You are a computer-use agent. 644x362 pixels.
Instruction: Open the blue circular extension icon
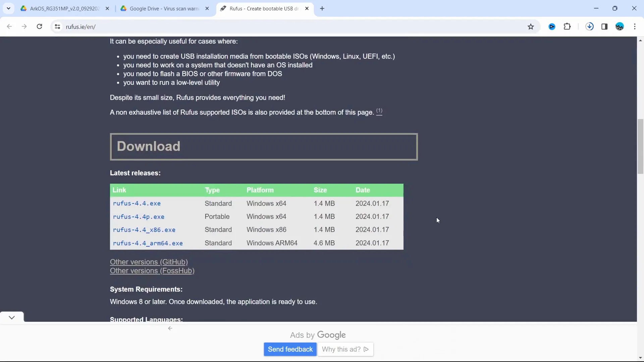[552, 26]
